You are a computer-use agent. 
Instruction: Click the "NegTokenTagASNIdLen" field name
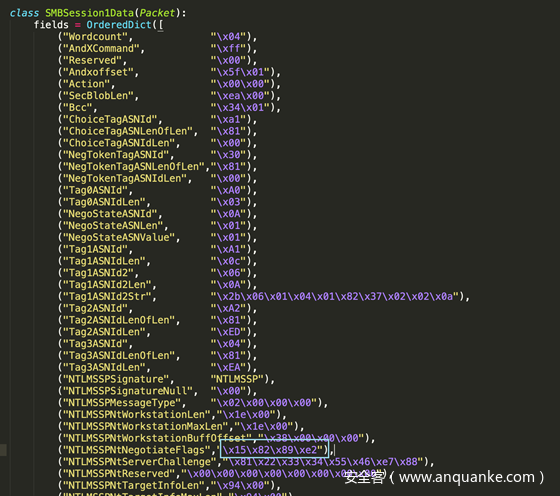coord(125,178)
